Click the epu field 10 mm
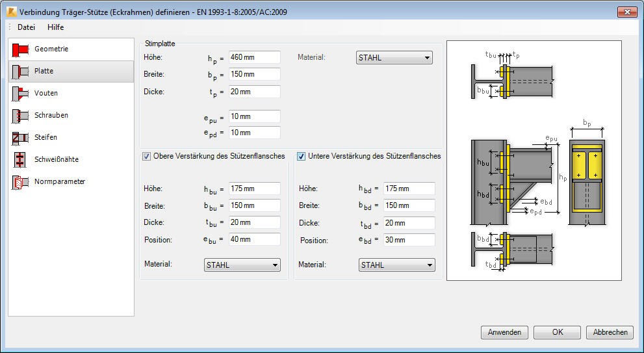 255,116
